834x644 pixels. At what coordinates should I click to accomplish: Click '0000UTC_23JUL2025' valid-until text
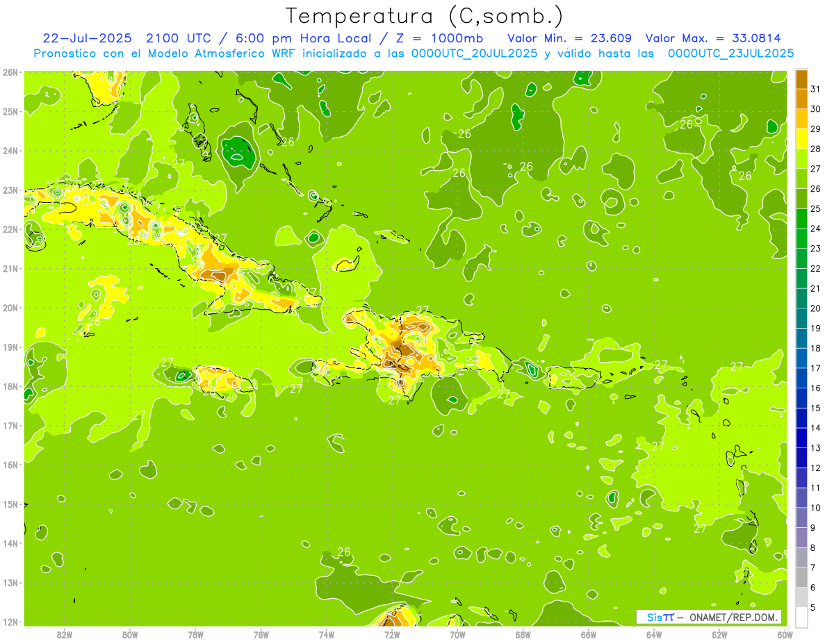pyautogui.click(x=731, y=53)
